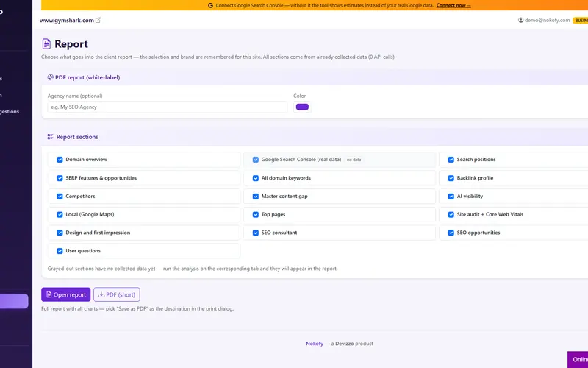
Task: Click the no data badge
Action: (354, 160)
